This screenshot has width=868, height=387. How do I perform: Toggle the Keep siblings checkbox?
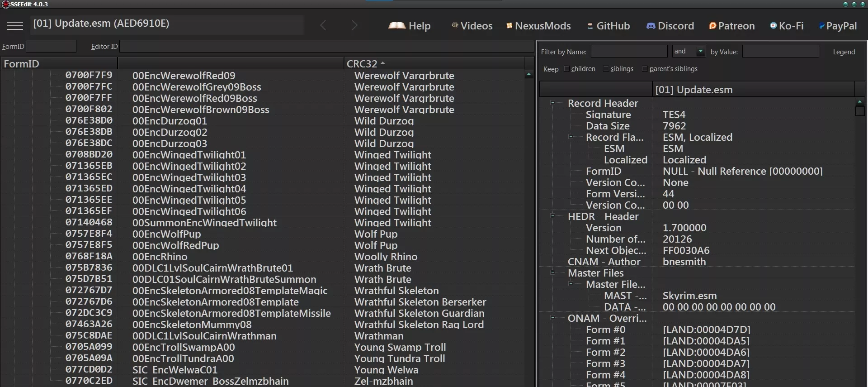[x=606, y=69]
